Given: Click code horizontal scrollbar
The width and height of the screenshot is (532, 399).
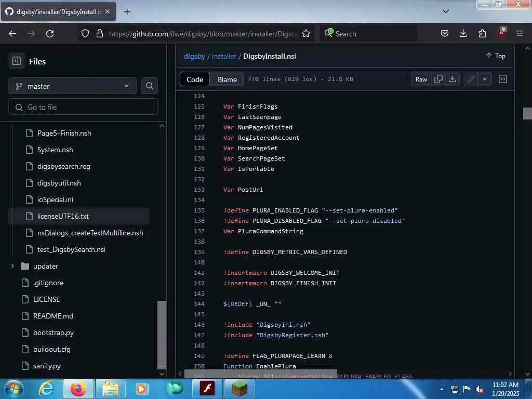Looking at the screenshot, I should (261, 374).
